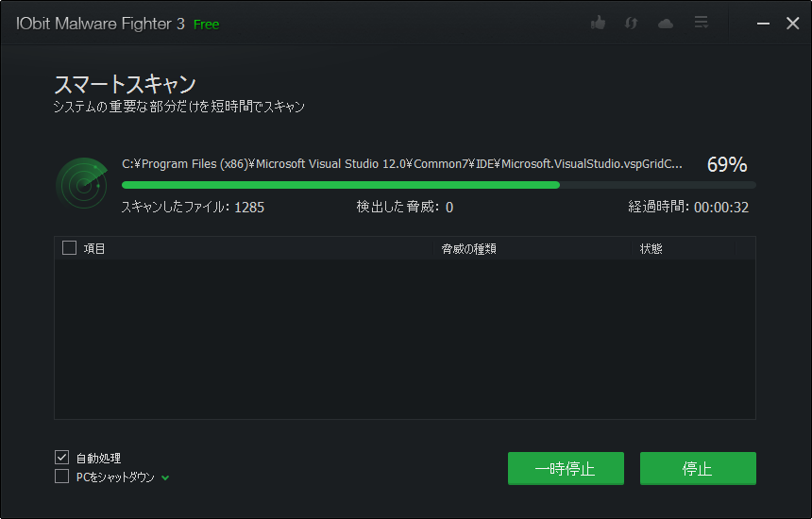Open the cloud icon in title bar

point(666,24)
